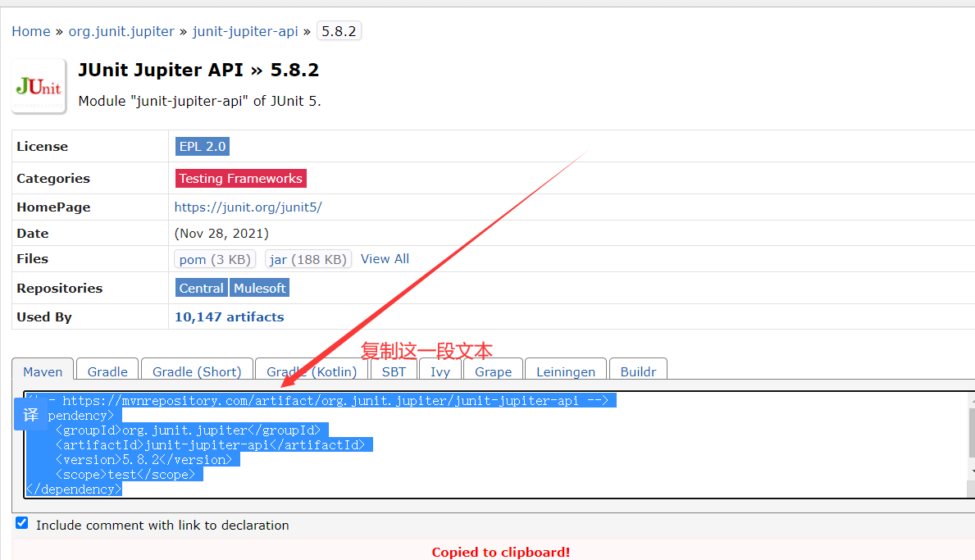Open the Grape tab

click(x=493, y=371)
